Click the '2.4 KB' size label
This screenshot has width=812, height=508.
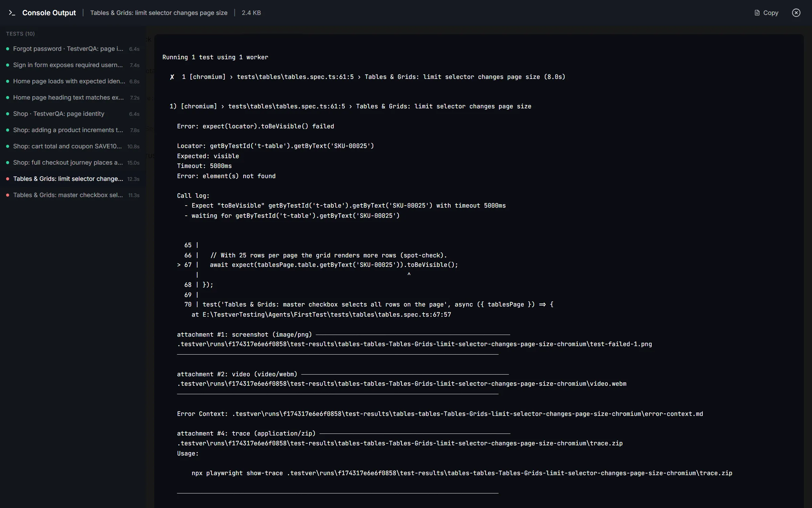(251, 13)
